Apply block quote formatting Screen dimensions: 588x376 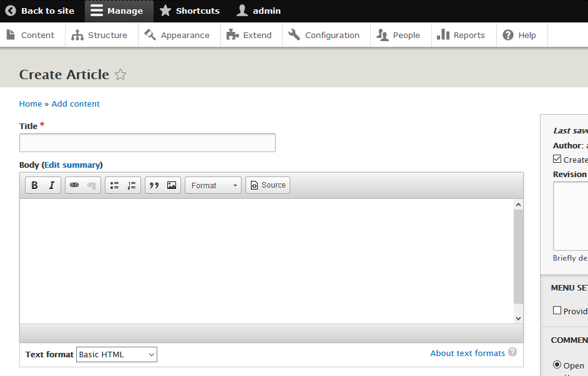pyautogui.click(x=154, y=185)
